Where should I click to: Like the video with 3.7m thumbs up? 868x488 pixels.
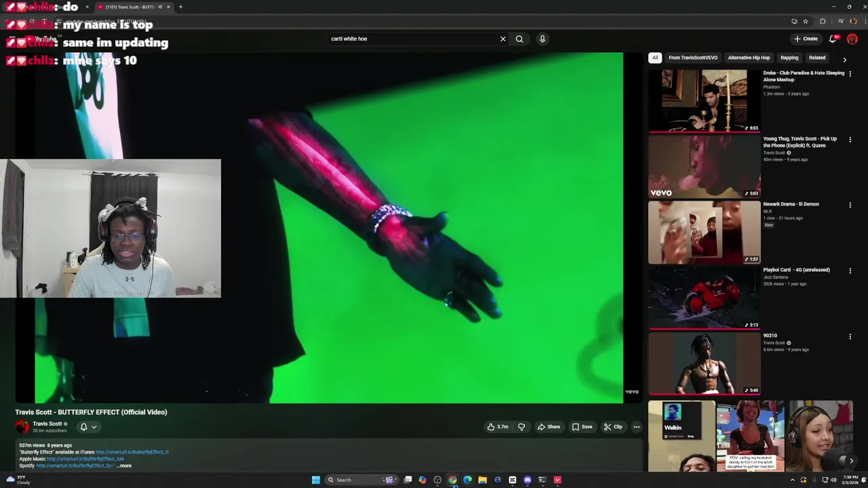(498, 427)
